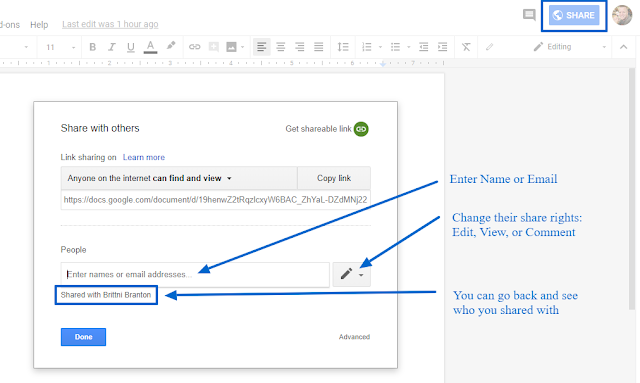Click the blue SHARE button
640x383 pixels.
pyautogui.click(x=574, y=16)
